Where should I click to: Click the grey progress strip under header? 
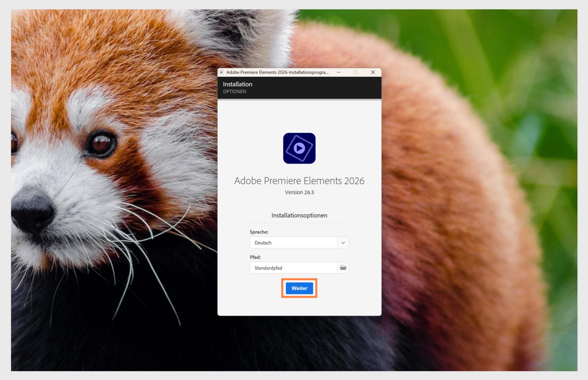tap(299, 100)
